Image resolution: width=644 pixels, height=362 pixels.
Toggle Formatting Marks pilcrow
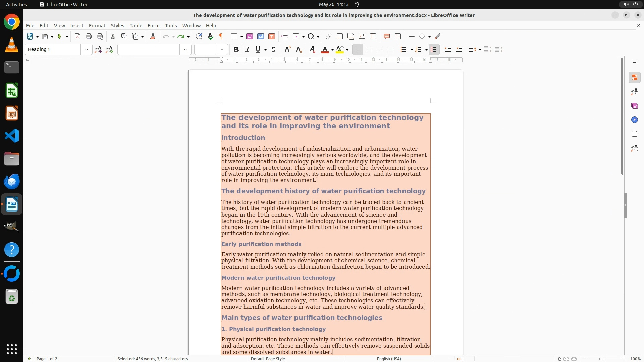click(221, 37)
